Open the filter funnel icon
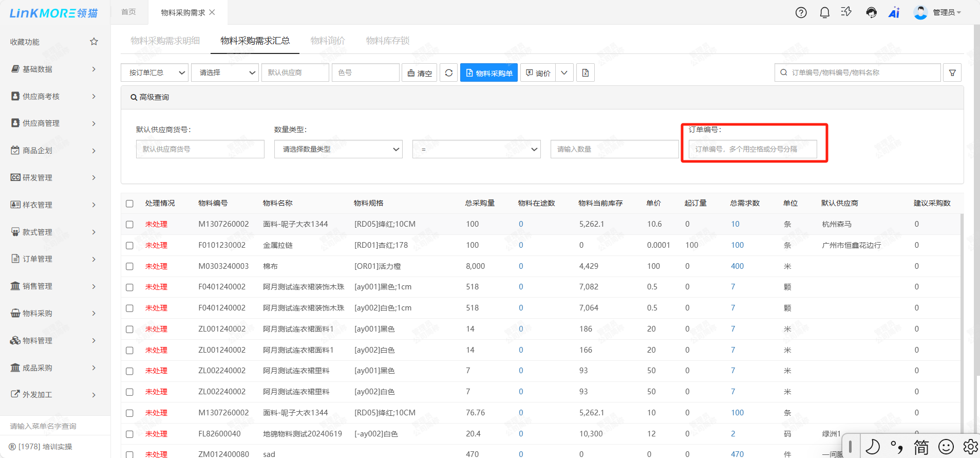This screenshot has width=980, height=458. click(952, 73)
